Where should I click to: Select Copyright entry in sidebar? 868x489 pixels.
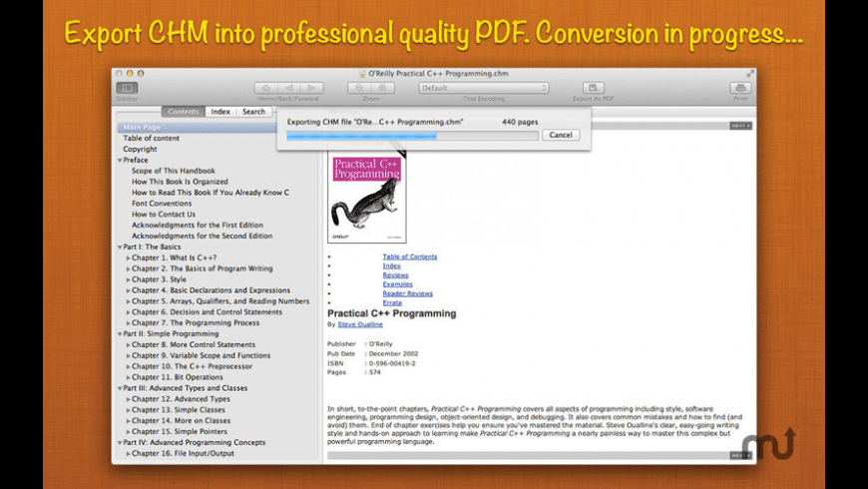(140, 149)
